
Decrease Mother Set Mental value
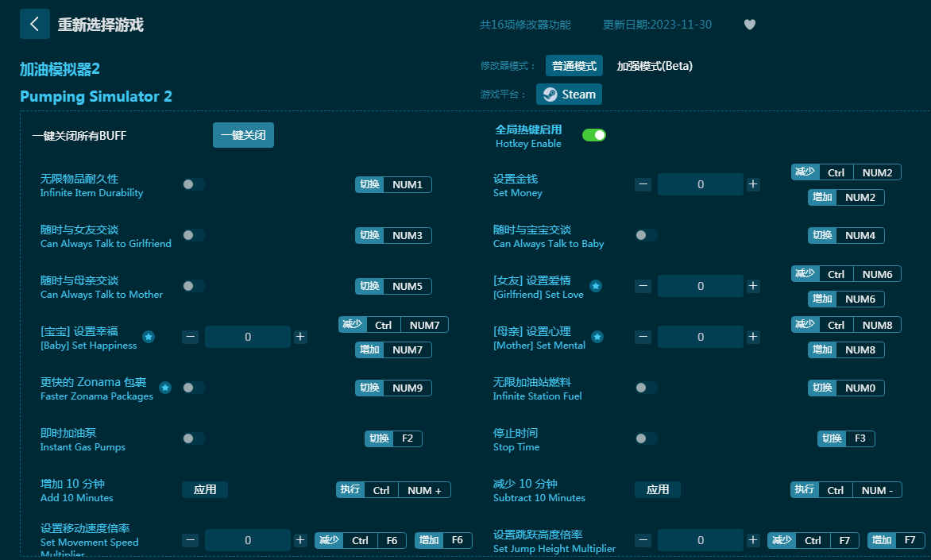point(643,338)
